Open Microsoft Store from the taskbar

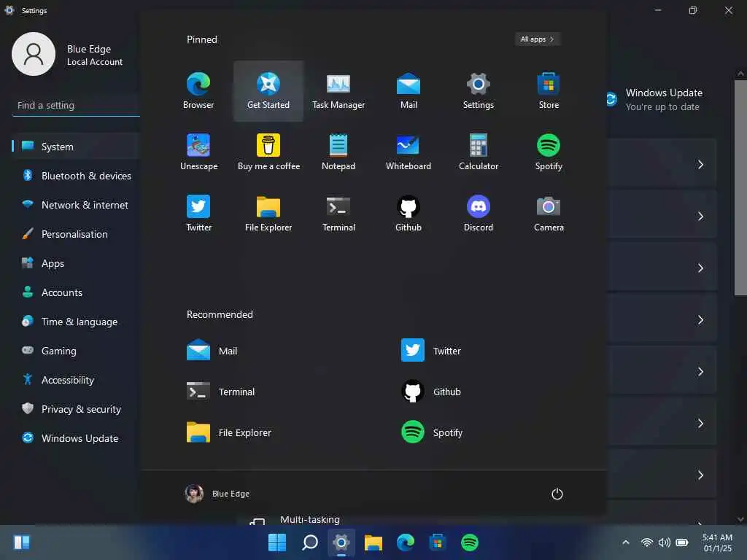pyautogui.click(x=438, y=542)
